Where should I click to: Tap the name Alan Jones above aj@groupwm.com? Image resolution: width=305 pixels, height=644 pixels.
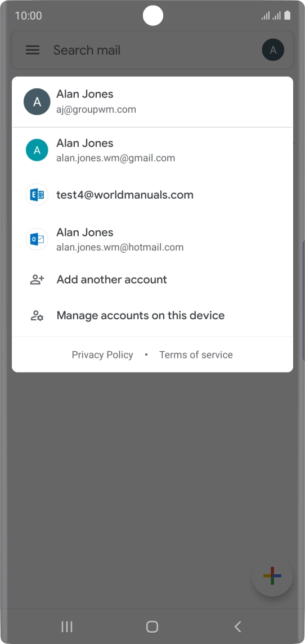pos(85,94)
